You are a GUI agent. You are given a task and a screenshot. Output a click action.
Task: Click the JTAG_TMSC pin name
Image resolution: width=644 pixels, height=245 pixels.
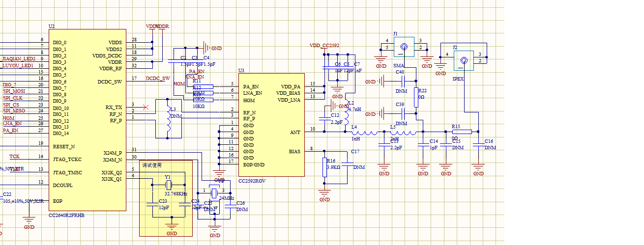67,173
